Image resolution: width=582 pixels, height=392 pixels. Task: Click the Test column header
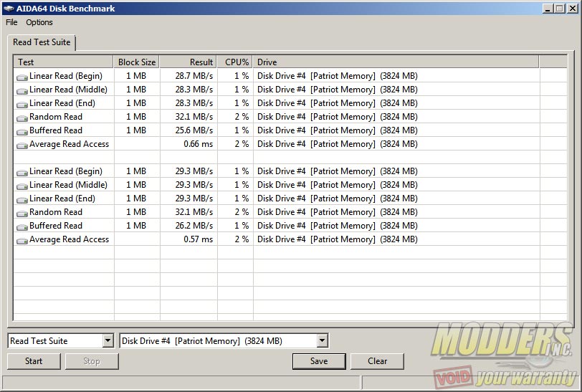pyautogui.click(x=63, y=62)
